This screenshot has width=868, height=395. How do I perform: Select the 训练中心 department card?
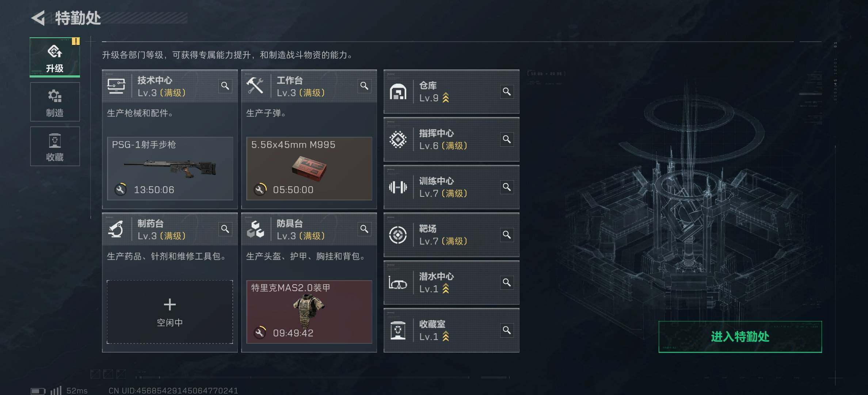(451, 187)
